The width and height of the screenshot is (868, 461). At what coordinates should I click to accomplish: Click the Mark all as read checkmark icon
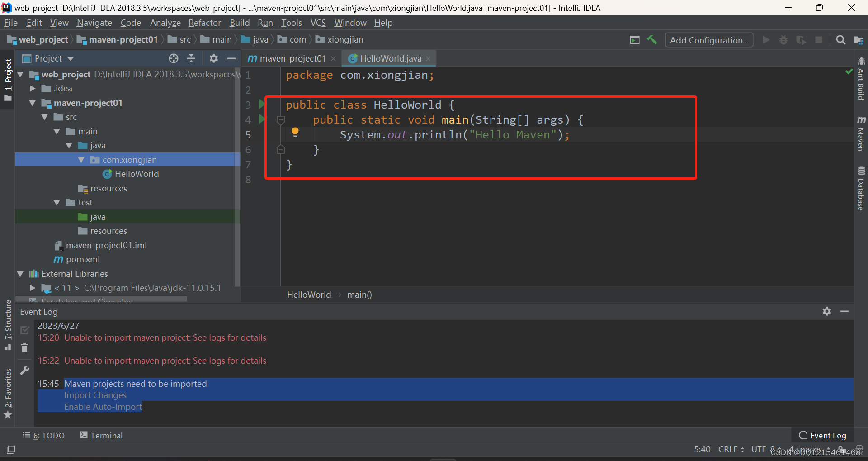(x=24, y=330)
